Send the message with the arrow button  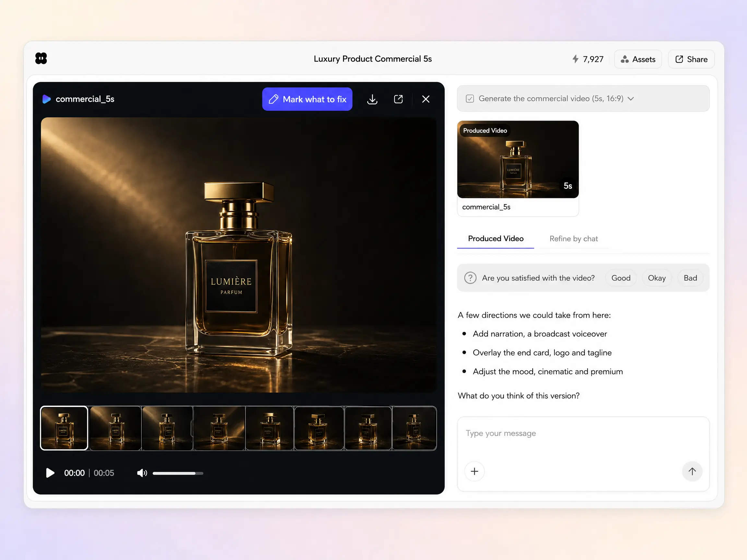pos(692,471)
